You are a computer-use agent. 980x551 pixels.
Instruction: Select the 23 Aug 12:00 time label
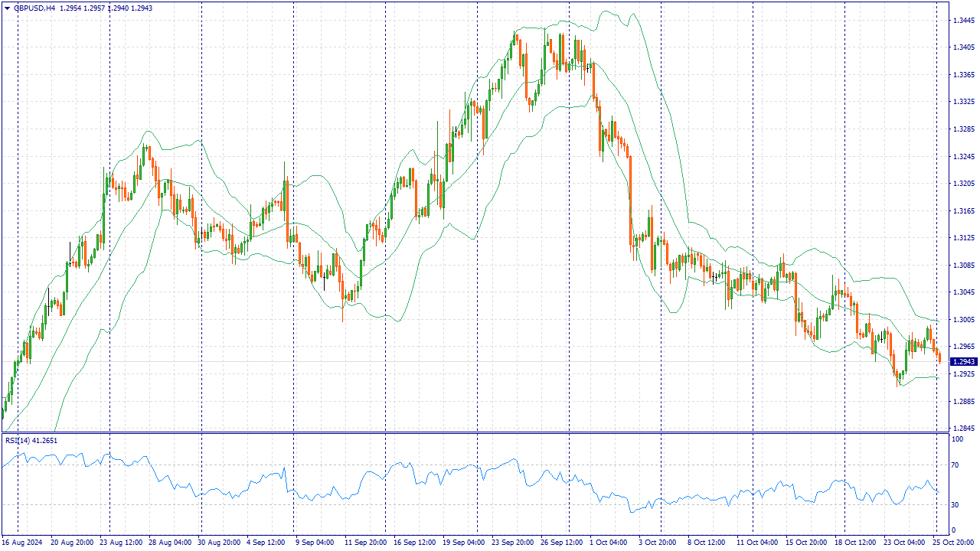[x=121, y=543]
